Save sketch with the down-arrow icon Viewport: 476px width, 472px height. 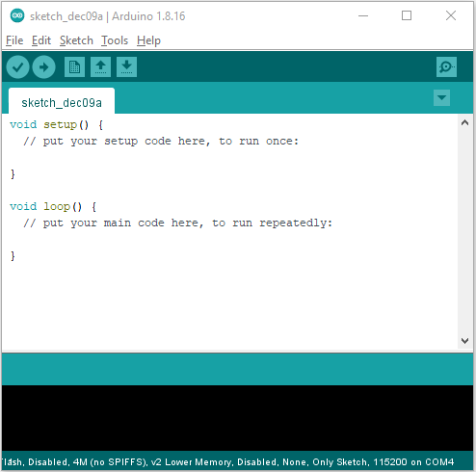[x=126, y=67]
